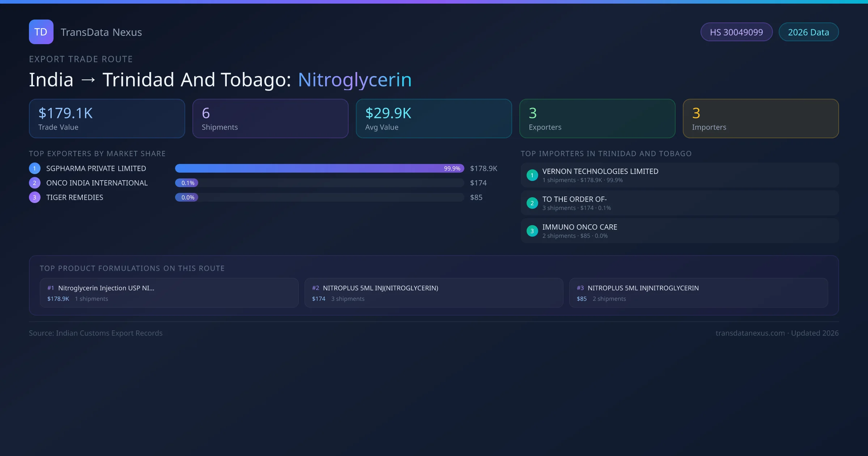Select the $179.1K Trade Value card

tap(107, 119)
